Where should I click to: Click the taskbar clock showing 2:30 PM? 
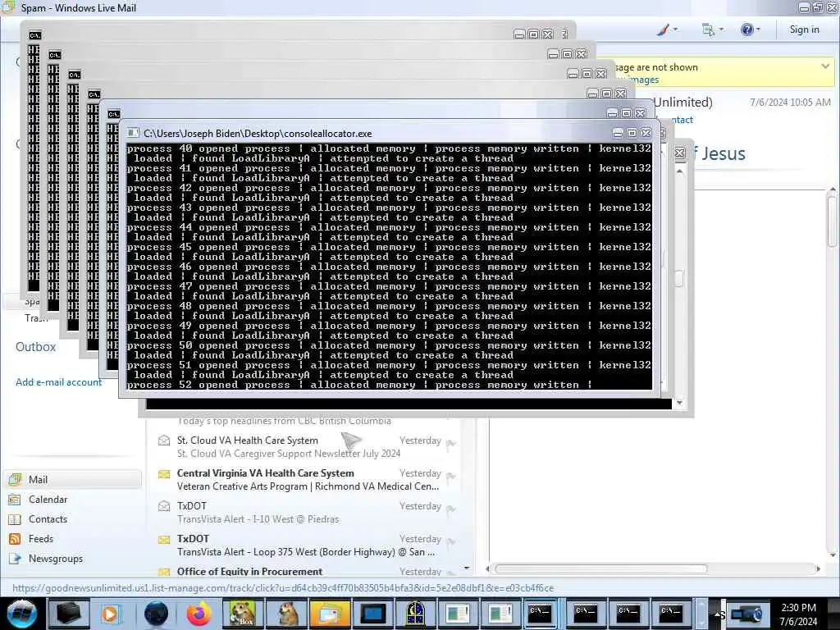[x=799, y=614]
